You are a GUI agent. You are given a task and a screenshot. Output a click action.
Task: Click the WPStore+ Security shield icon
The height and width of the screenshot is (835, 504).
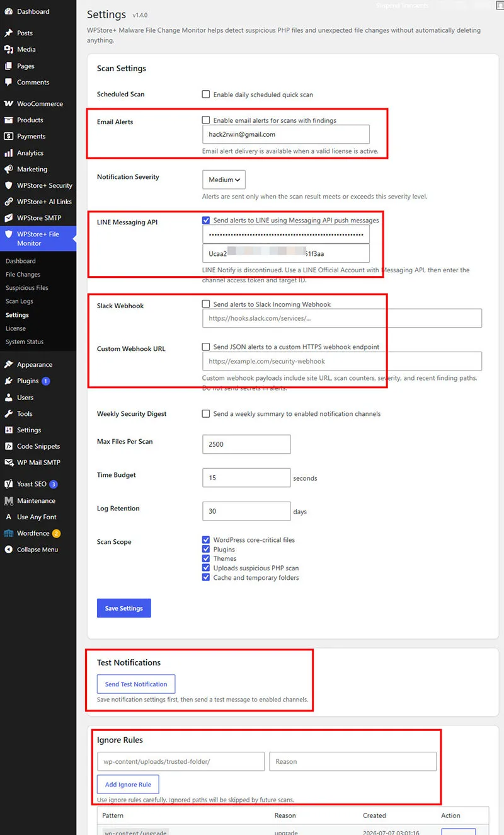pos(8,185)
